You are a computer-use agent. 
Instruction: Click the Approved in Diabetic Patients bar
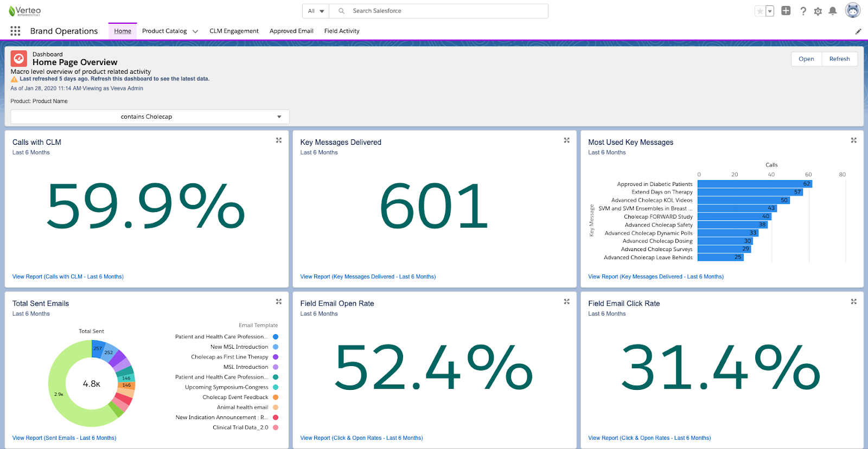[754, 184]
